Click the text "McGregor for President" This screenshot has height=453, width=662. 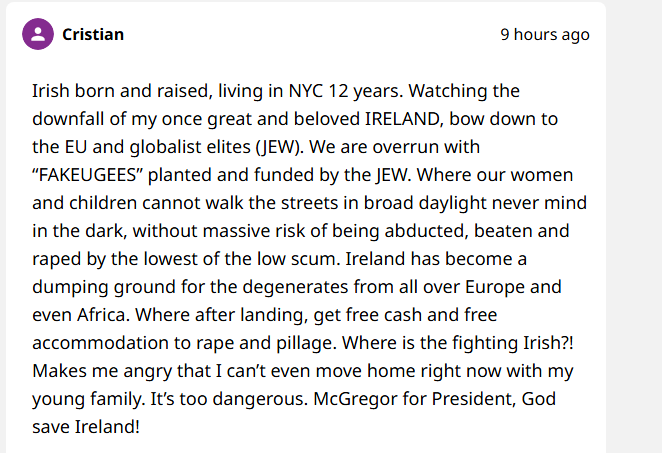pos(414,399)
